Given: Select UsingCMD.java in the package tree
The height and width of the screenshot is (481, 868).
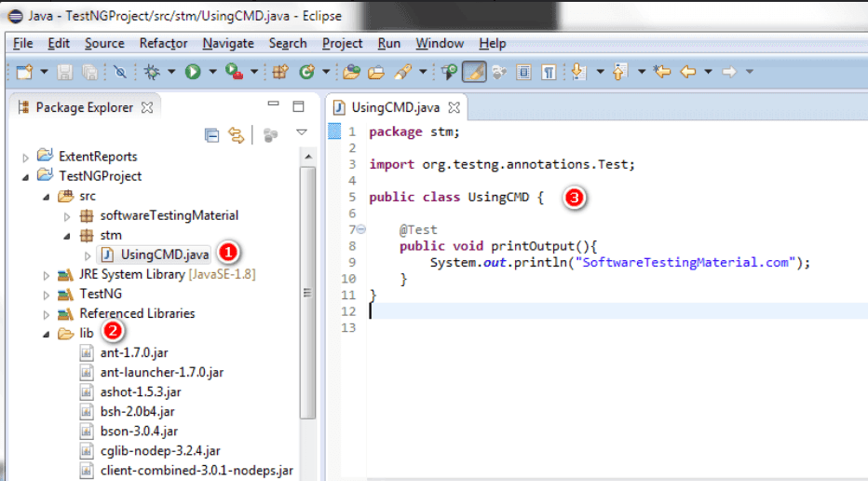Looking at the screenshot, I should click(164, 254).
